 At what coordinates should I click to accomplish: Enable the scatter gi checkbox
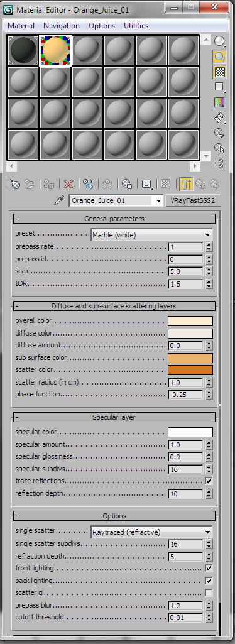(209, 593)
